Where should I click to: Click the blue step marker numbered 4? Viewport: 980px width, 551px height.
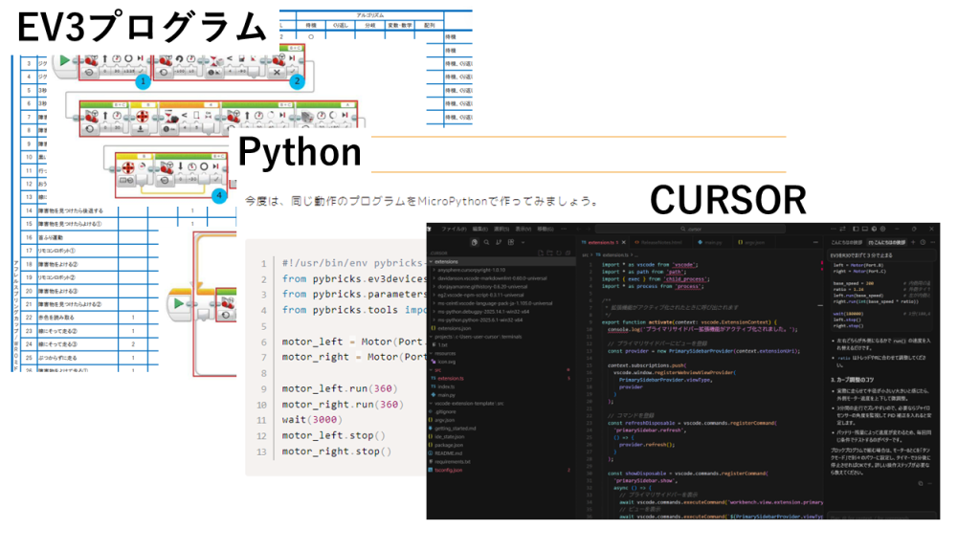tap(219, 195)
